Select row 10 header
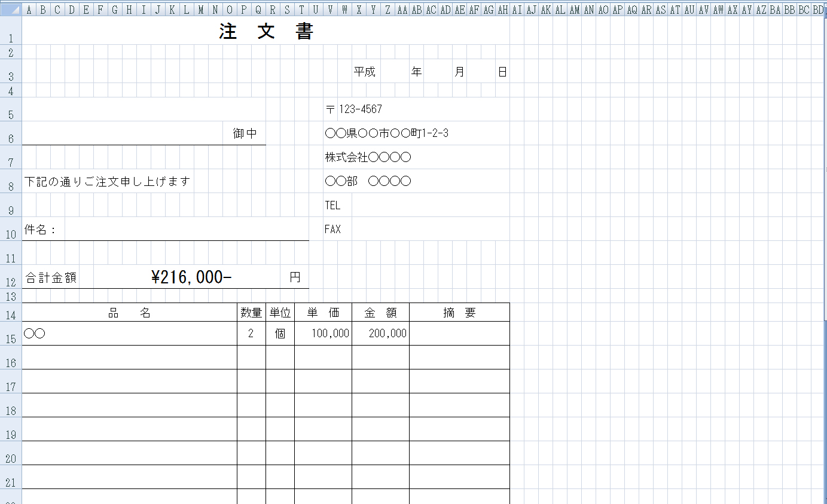The image size is (827, 504). [x=11, y=229]
